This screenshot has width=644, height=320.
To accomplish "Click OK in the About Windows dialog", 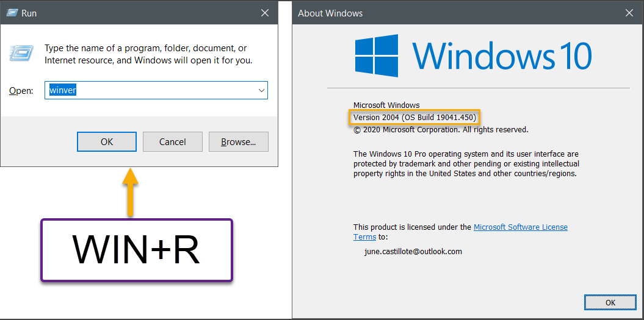I will point(610,302).
